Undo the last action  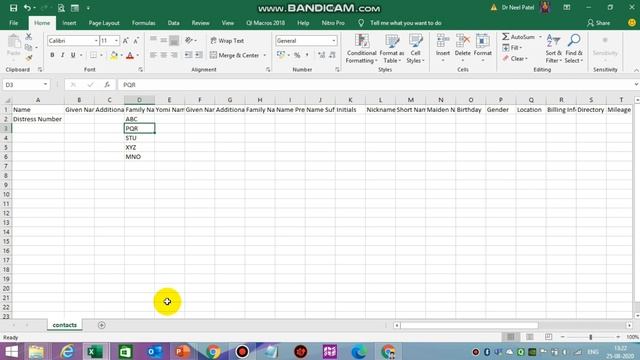27,8
